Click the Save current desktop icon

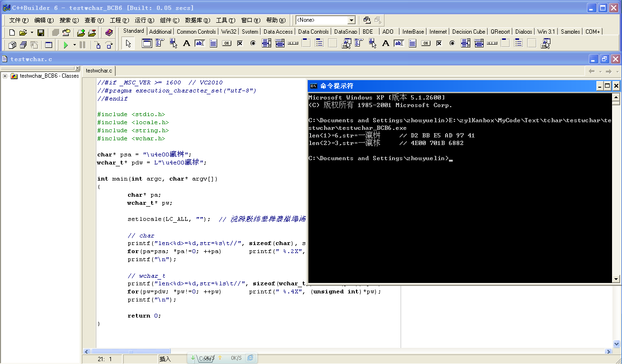tap(367, 20)
